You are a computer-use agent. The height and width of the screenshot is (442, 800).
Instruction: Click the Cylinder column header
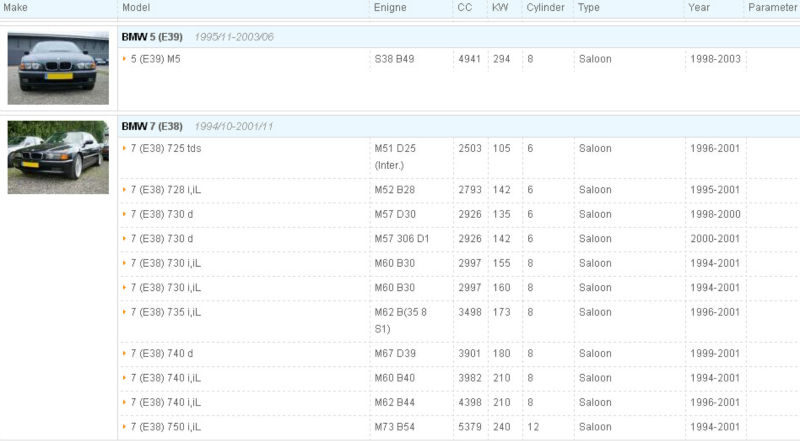click(x=545, y=8)
